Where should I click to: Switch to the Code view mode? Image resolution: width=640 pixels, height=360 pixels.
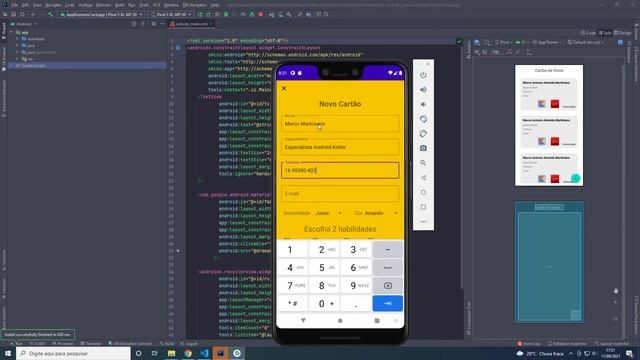coord(588,33)
